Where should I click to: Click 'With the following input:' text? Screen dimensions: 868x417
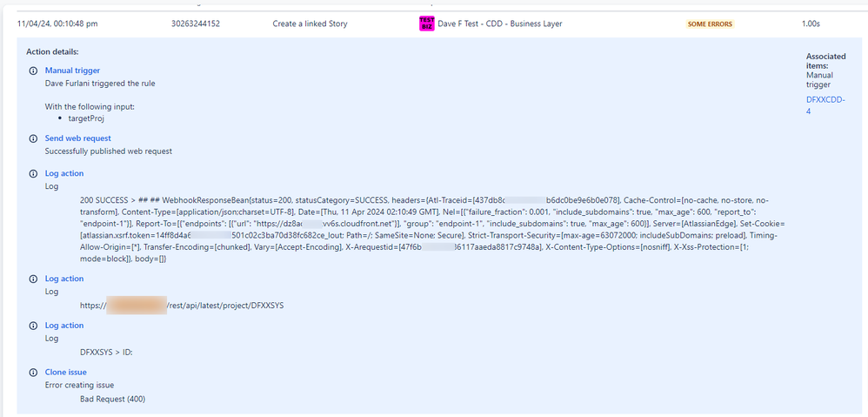[89, 107]
